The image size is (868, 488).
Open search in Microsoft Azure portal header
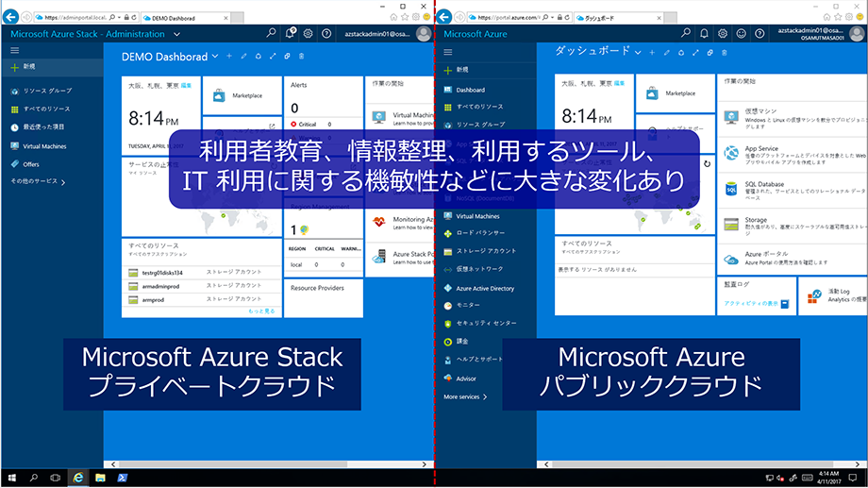(686, 33)
